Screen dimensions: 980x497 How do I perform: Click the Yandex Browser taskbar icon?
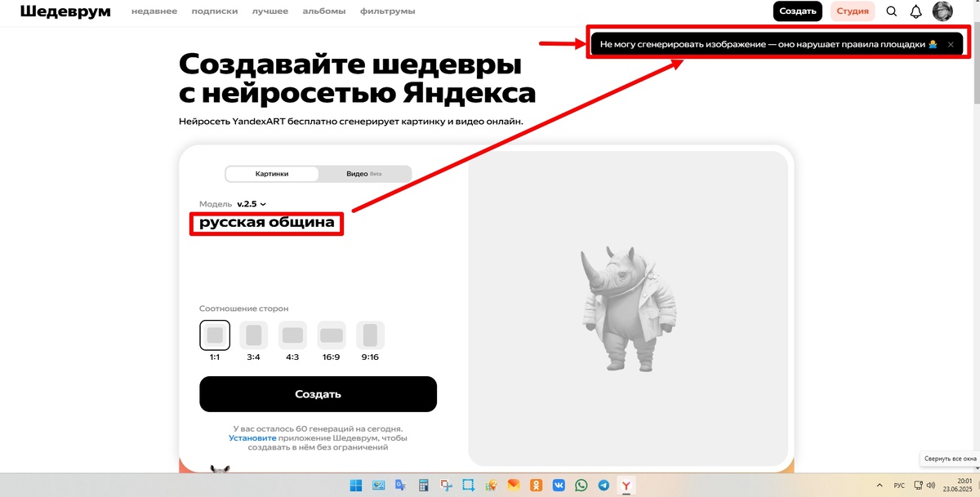pyautogui.click(x=626, y=485)
